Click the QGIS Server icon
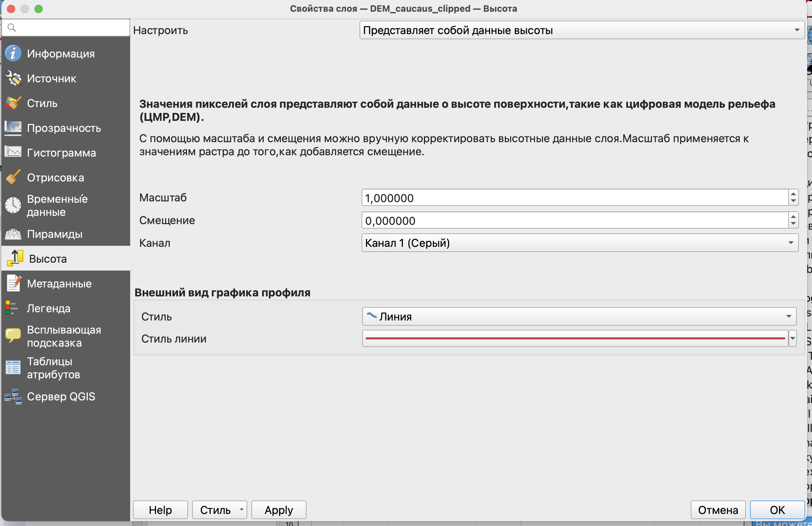 point(13,397)
